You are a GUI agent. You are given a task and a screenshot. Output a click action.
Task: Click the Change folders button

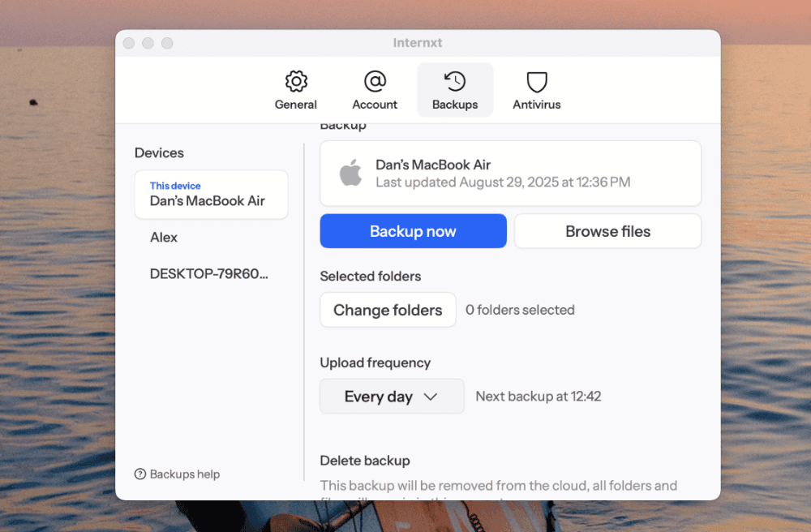388,310
